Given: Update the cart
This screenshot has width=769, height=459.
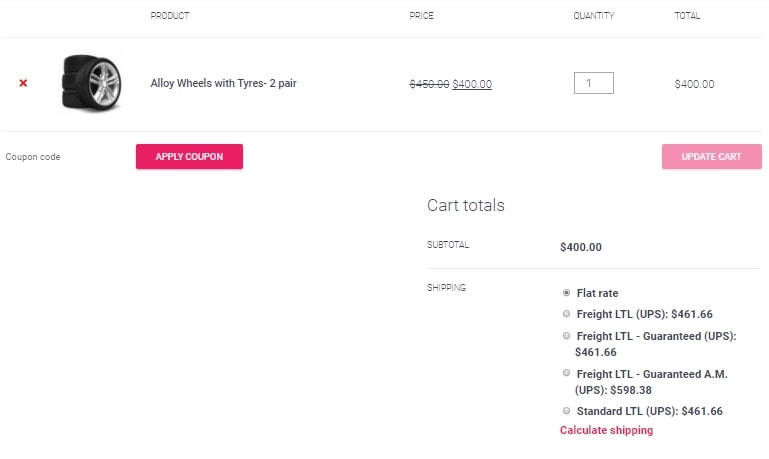Looking at the screenshot, I should tap(712, 156).
